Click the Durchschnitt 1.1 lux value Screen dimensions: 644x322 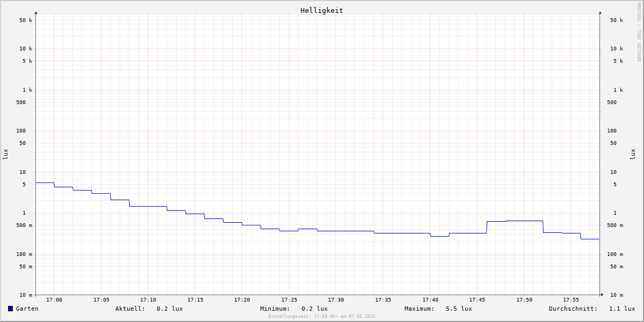pos(622,309)
